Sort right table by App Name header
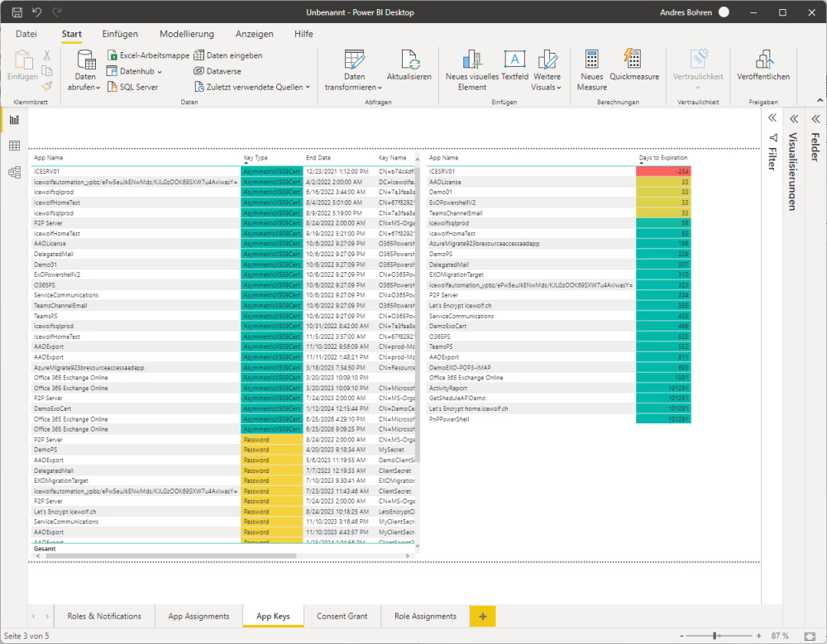The height and width of the screenshot is (644, 827). click(443, 158)
